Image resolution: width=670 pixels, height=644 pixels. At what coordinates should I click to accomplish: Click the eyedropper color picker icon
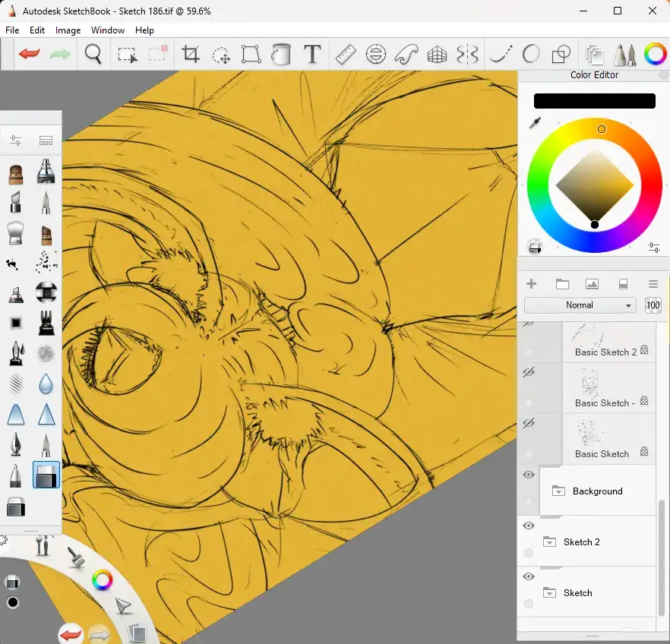pos(535,123)
